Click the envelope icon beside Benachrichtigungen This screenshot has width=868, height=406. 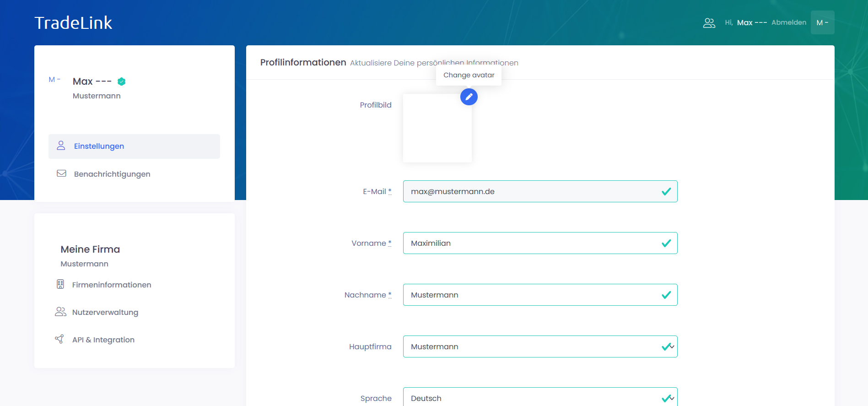[61, 173]
